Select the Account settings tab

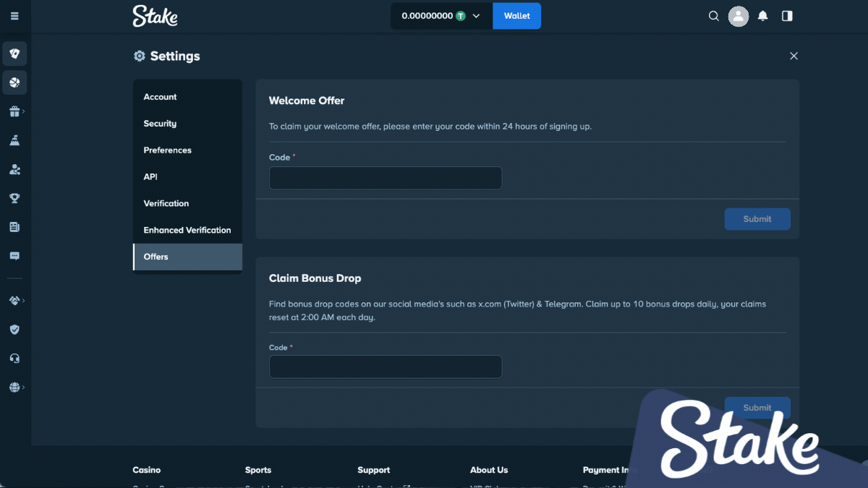tap(187, 97)
